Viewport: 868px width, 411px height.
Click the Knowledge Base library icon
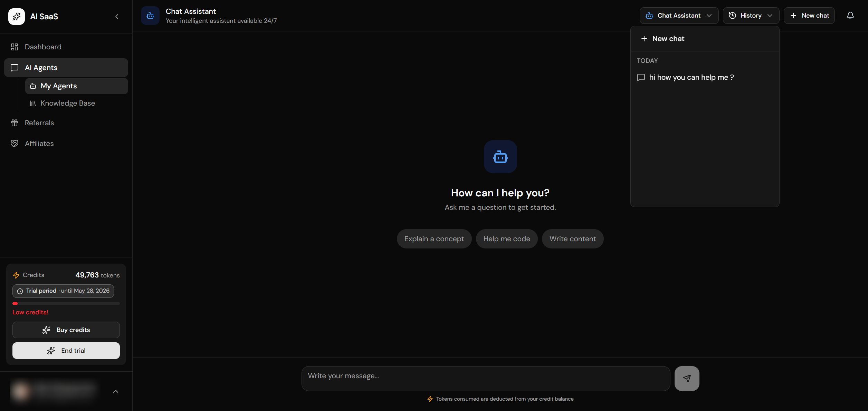point(33,104)
